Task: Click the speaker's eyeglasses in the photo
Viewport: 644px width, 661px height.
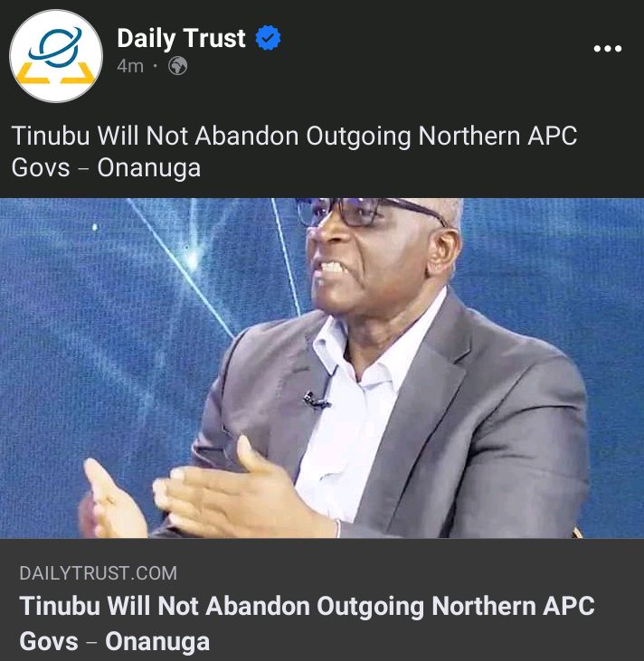Action: tap(371, 212)
